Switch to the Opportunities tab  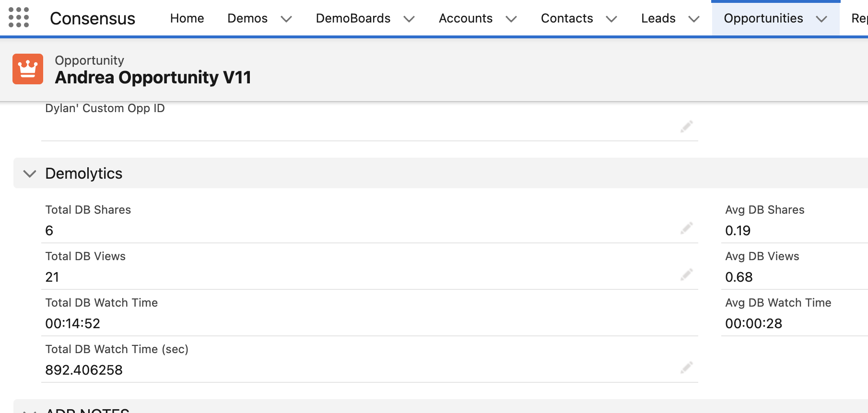click(x=763, y=18)
